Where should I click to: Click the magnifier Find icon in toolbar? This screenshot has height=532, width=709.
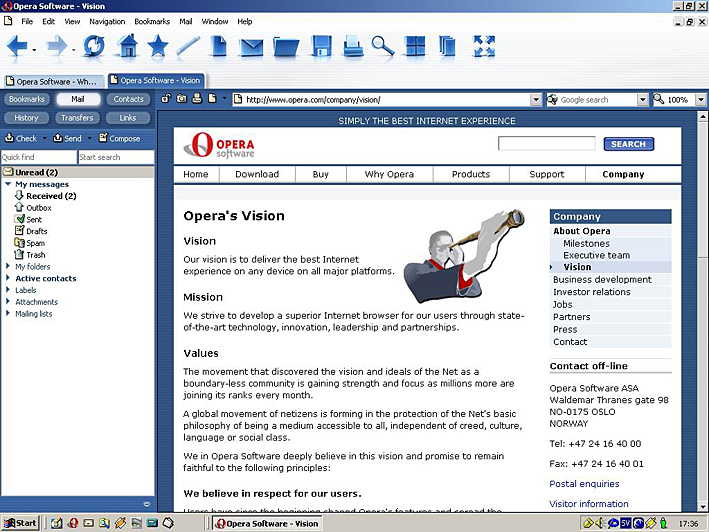click(x=383, y=46)
